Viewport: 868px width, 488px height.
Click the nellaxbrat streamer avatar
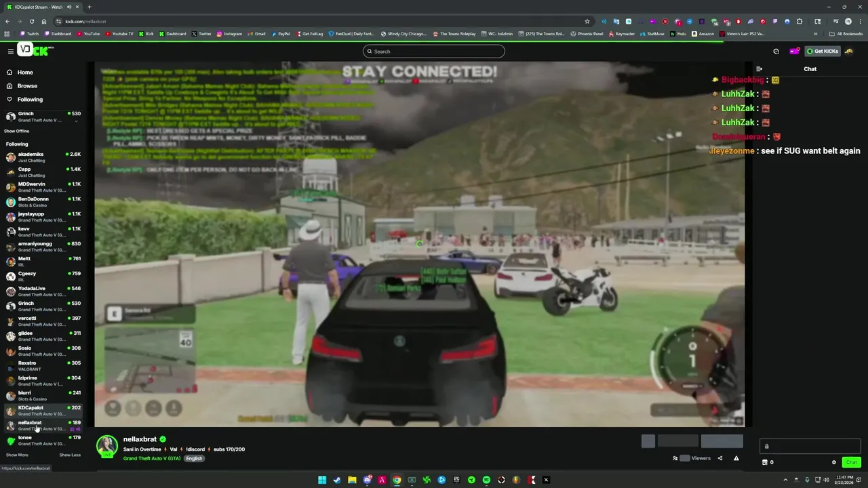106,445
